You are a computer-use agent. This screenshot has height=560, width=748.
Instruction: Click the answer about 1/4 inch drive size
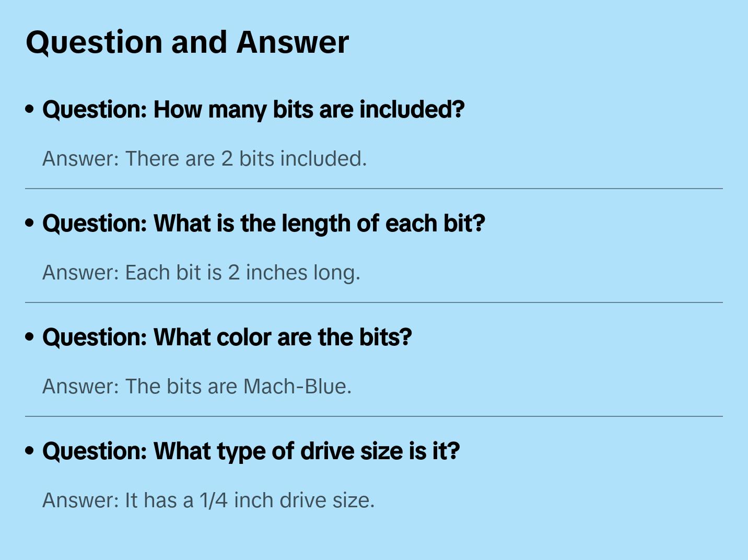coord(208,500)
